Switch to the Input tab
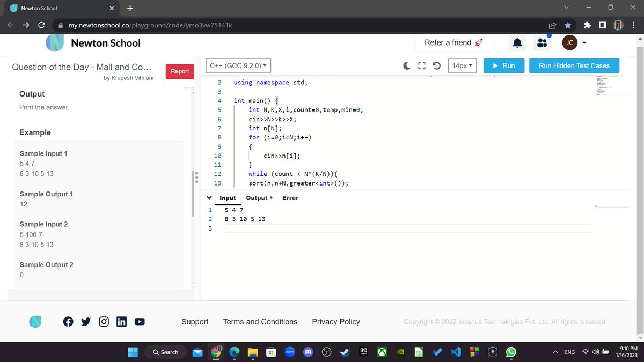644x362 pixels. tap(228, 198)
